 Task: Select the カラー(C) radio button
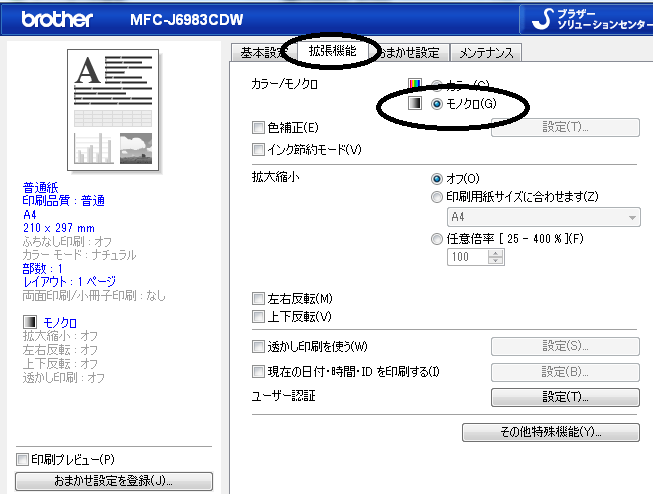pos(436,86)
